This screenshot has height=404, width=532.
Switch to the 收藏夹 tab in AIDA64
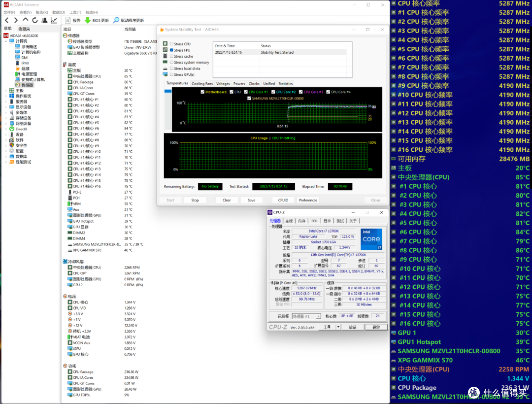point(24,29)
